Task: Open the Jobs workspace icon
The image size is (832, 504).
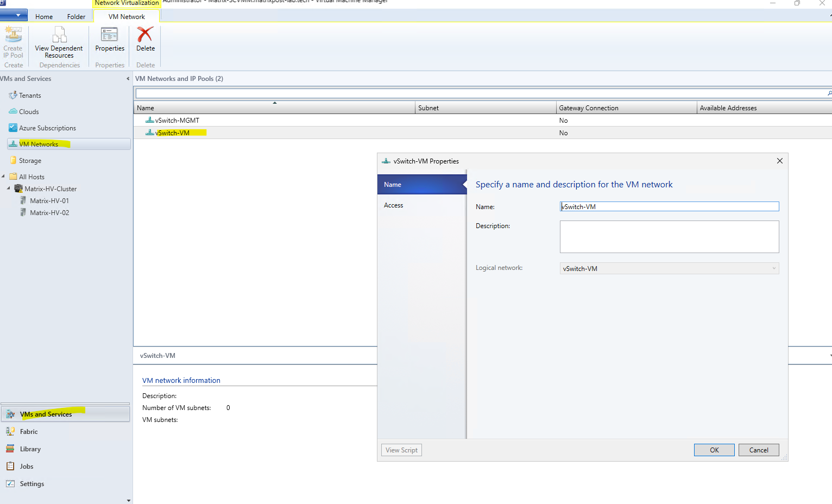Action: [10, 466]
